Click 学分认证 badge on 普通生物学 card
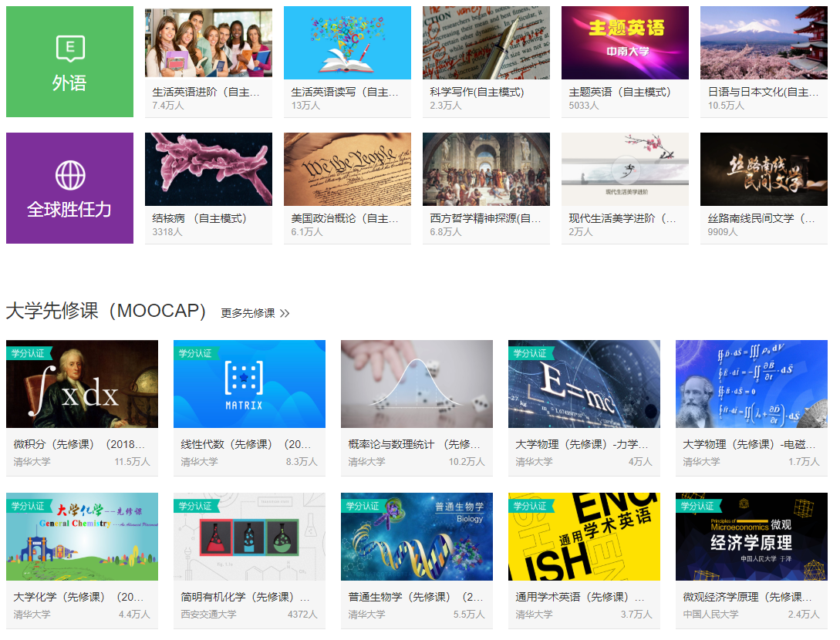Image resolution: width=840 pixels, height=640 pixels. click(363, 506)
